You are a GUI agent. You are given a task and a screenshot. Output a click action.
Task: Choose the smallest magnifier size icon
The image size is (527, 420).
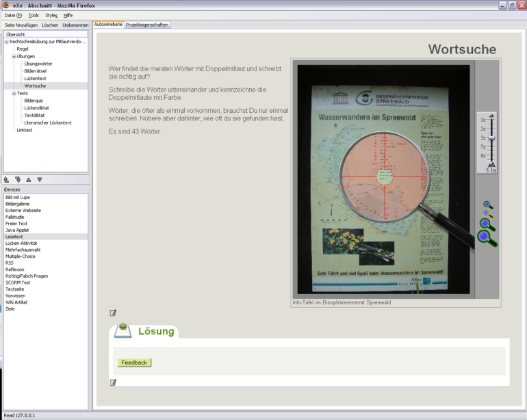click(x=488, y=205)
